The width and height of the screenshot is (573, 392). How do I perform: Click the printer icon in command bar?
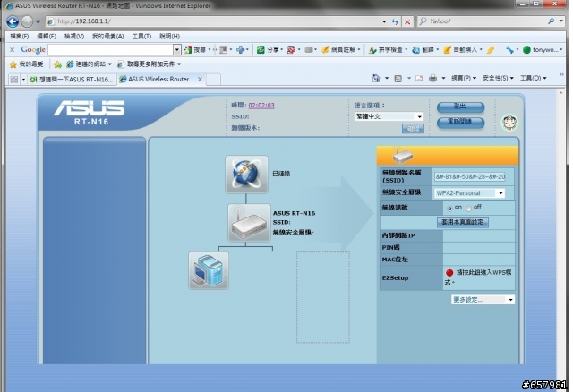pyautogui.click(x=432, y=78)
